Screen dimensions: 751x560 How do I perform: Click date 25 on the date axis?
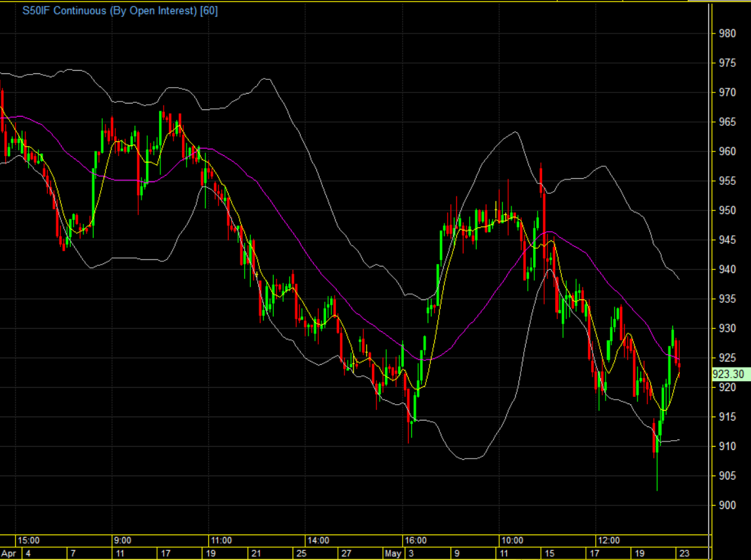pyautogui.click(x=301, y=553)
